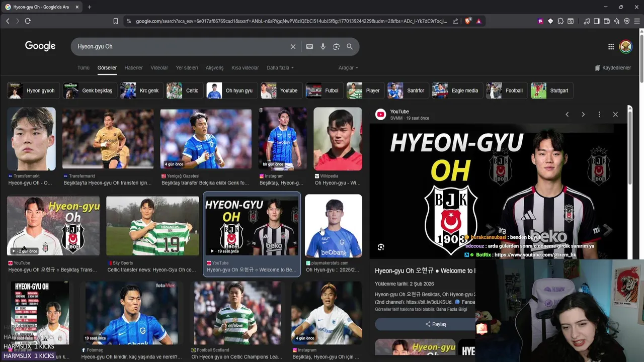Open a new browser tab
The height and width of the screenshot is (362, 644).
(90, 7)
